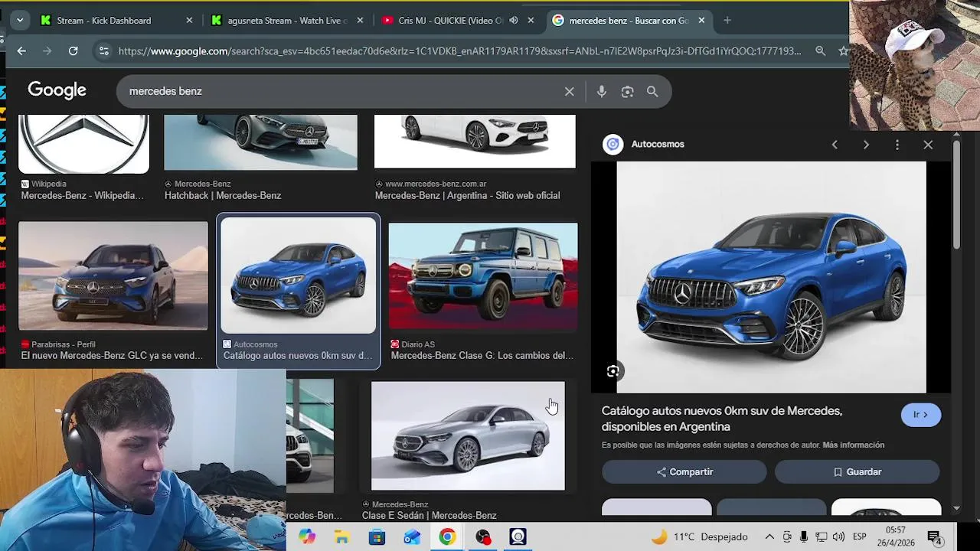The width and height of the screenshot is (980, 551).
Task: Click the microphone icon in system tray
Action: pos(803,537)
